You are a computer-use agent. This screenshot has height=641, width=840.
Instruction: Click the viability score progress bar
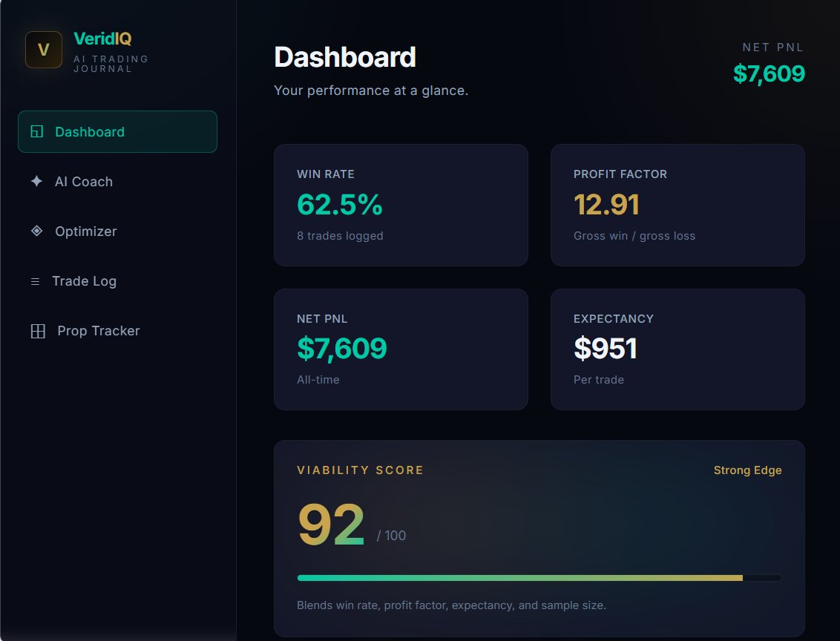click(x=539, y=578)
